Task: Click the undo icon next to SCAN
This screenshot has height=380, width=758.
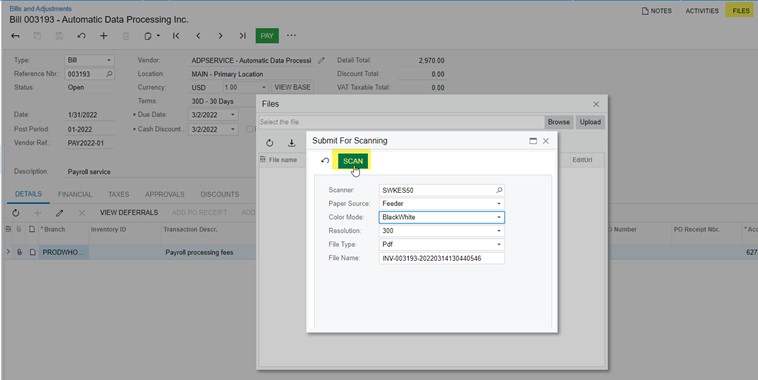Action: tap(325, 161)
